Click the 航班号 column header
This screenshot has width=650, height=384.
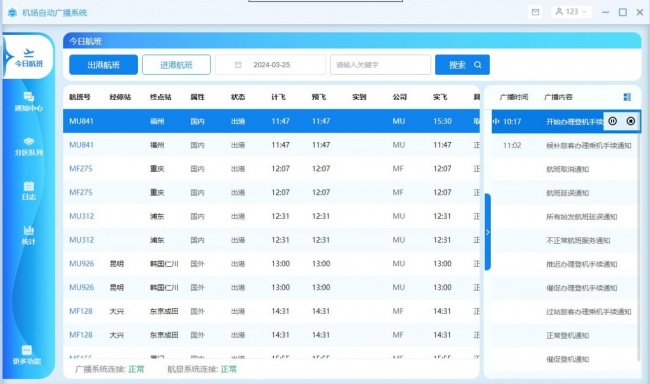[x=80, y=97]
